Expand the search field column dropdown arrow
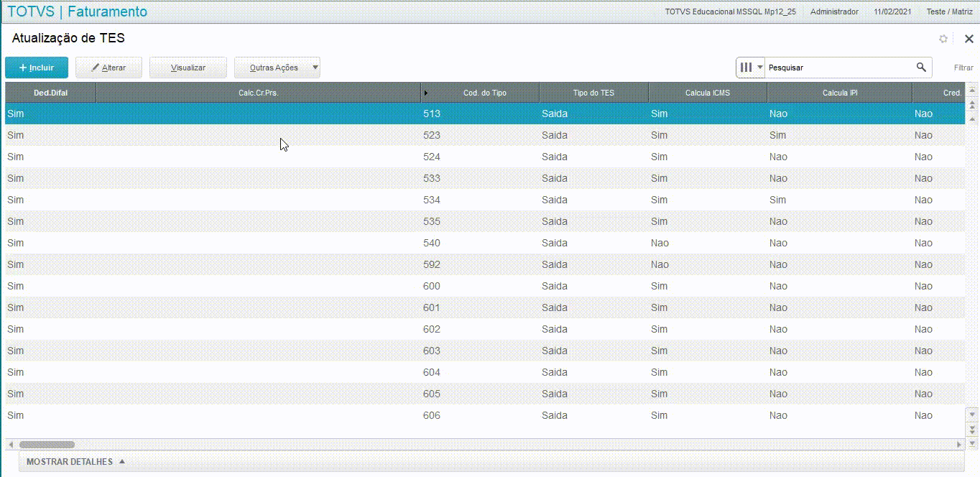Screen dimensions: 980x477 pyautogui.click(x=760, y=68)
